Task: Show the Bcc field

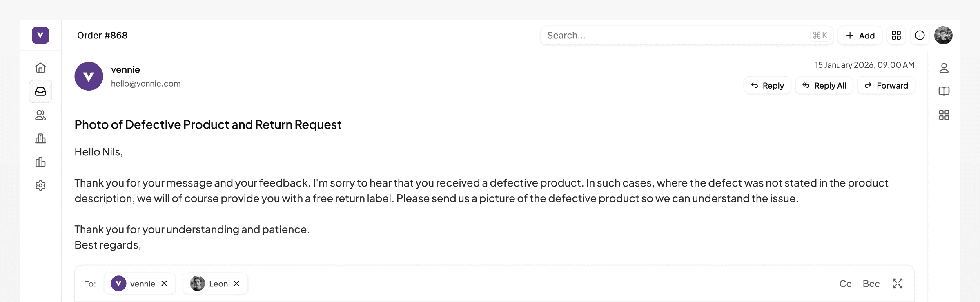Action: click(871, 284)
